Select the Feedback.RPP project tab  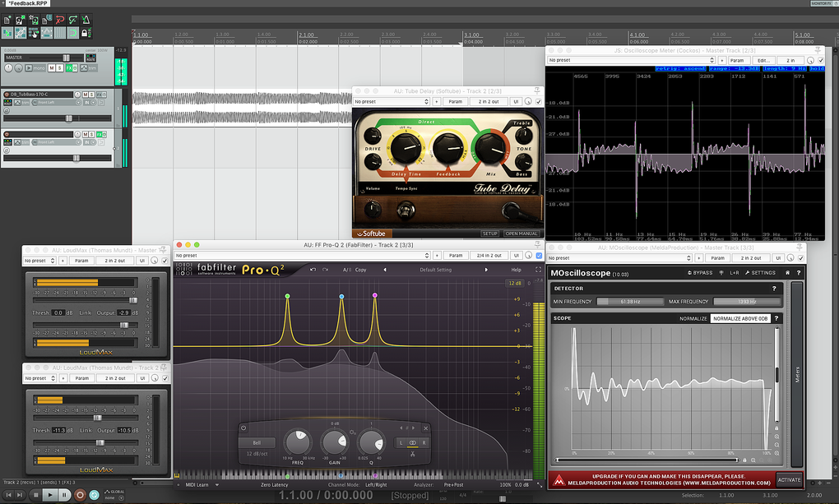pyautogui.click(x=28, y=3)
